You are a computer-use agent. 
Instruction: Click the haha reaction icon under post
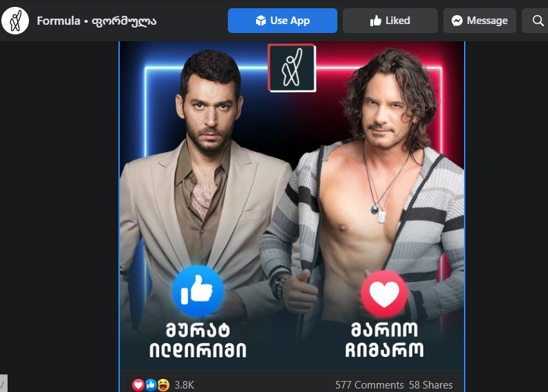(x=163, y=385)
